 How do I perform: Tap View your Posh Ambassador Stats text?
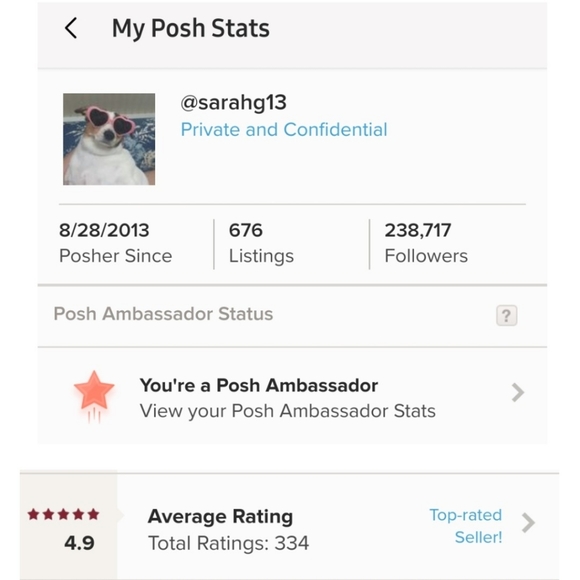point(288,411)
